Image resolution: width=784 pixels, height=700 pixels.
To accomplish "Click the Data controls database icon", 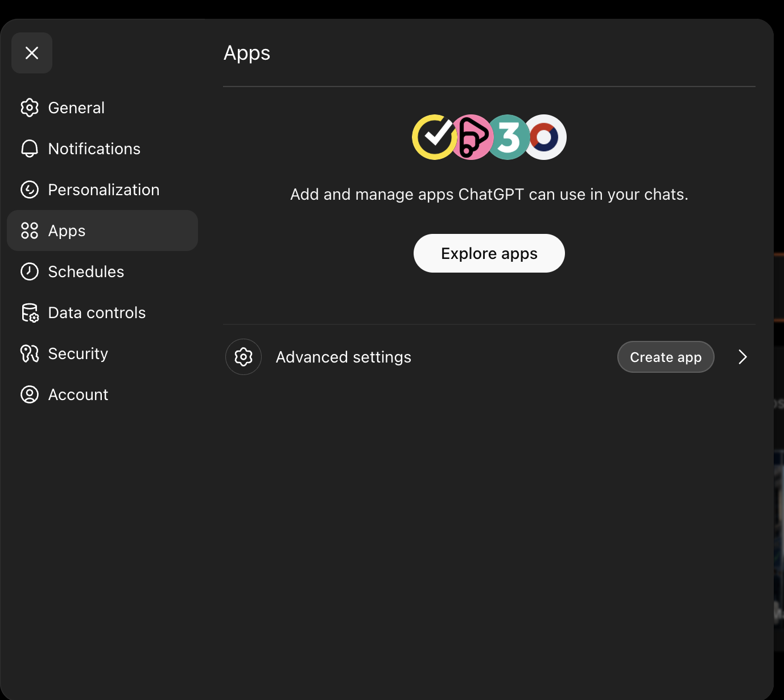I will click(30, 312).
